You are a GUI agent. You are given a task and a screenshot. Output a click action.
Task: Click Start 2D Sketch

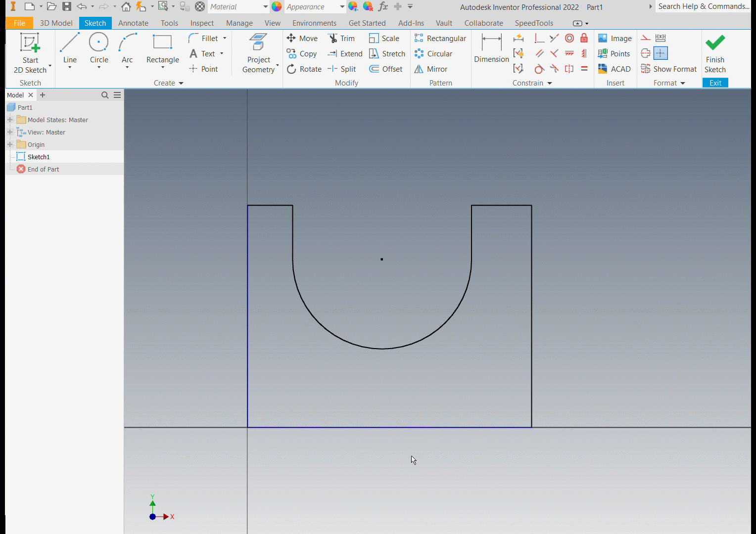click(x=30, y=53)
